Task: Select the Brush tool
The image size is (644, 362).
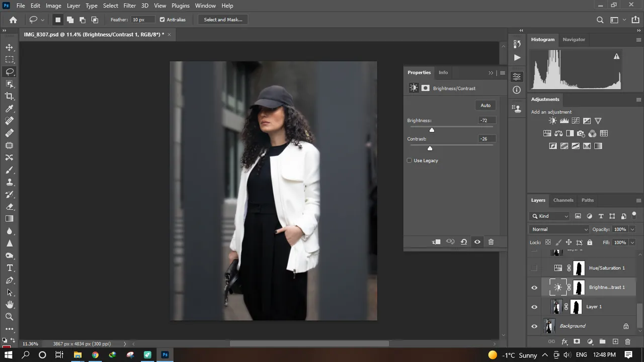Action: coord(10,170)
